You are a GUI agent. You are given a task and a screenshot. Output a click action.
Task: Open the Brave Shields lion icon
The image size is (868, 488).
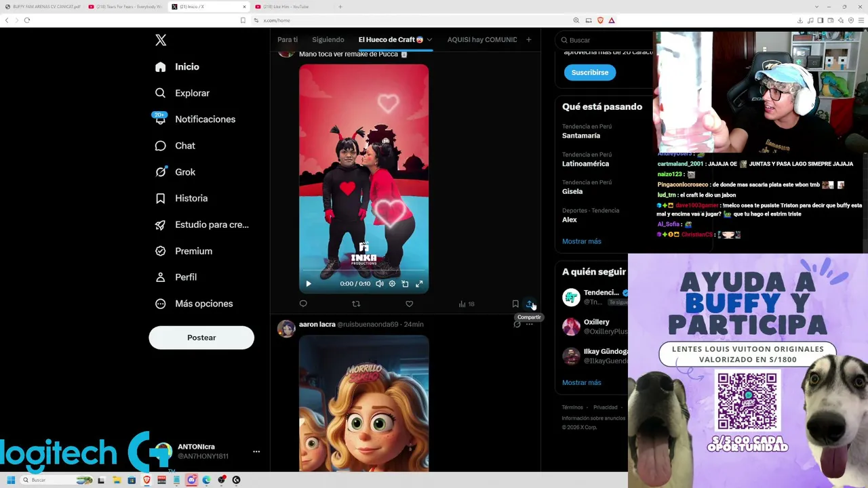[600, 20]
